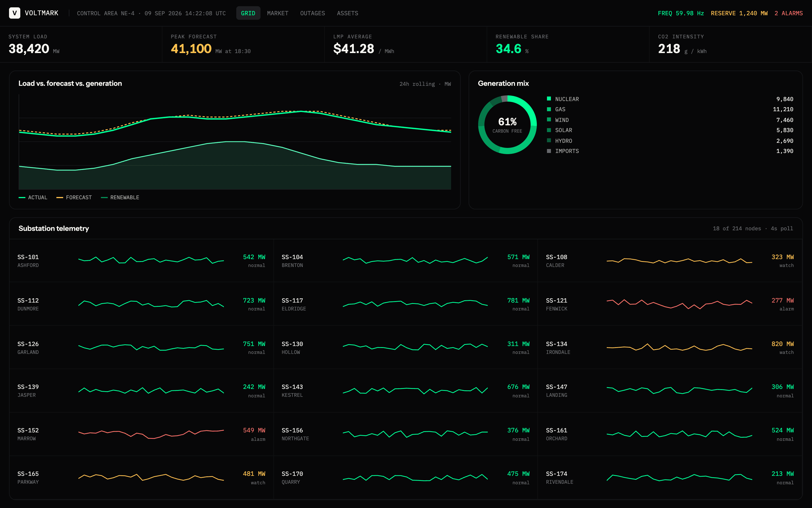The height and width of the screenshot is (508, 812).
Task: Click the 213 MW reading for RIVENDALE
Action: click(782, 474)
